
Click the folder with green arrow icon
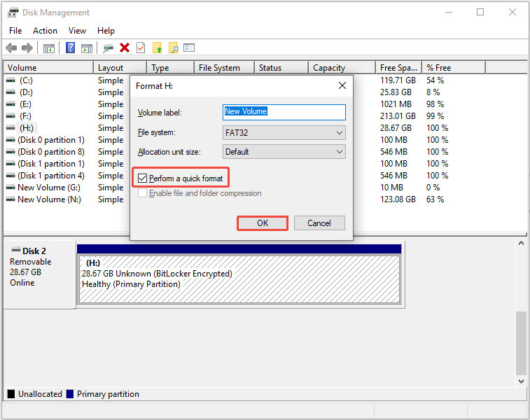pos(157,48)
